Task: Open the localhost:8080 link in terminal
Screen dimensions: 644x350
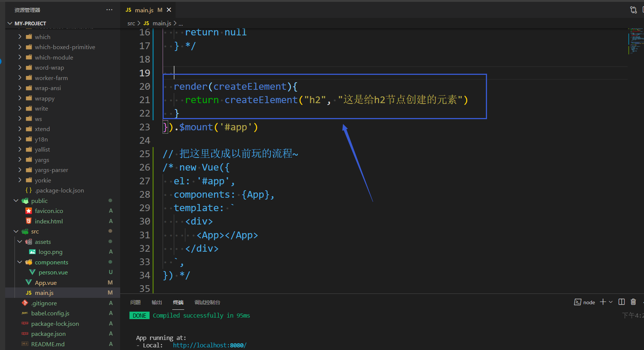Action: (x=209, y=345)
